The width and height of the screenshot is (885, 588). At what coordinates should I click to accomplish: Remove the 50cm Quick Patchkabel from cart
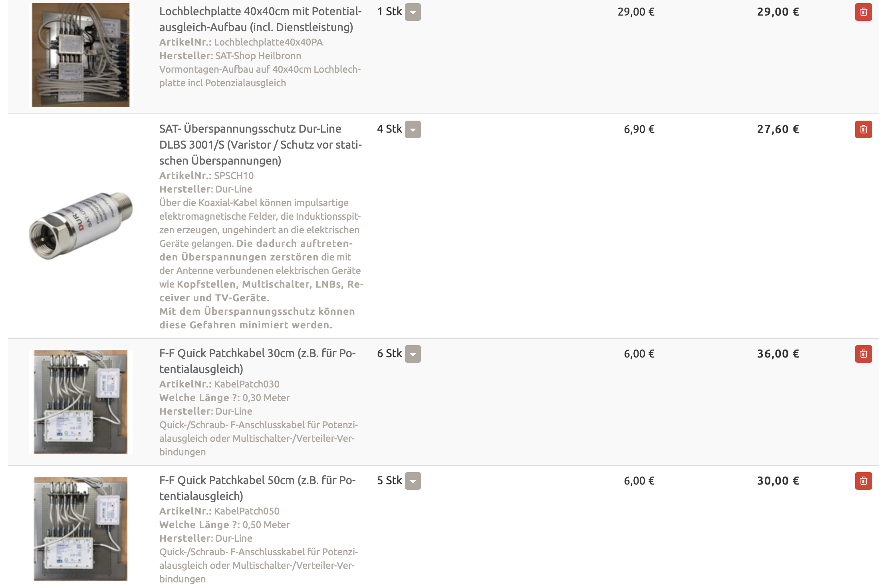pos(863,481)
